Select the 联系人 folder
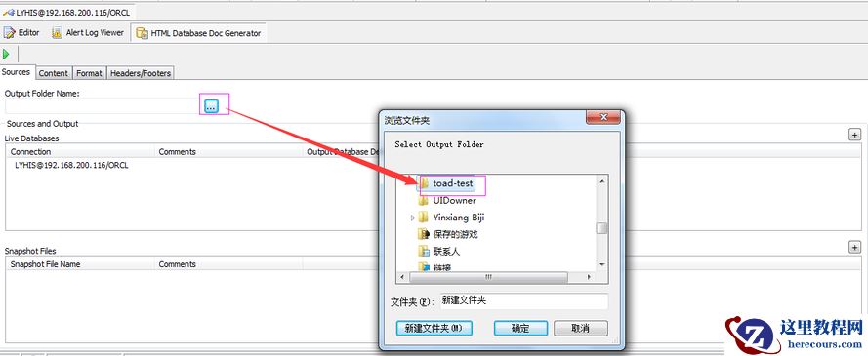The height and width of the screenshot is (356, 868). pyautogui.click(x=446, y=252)
